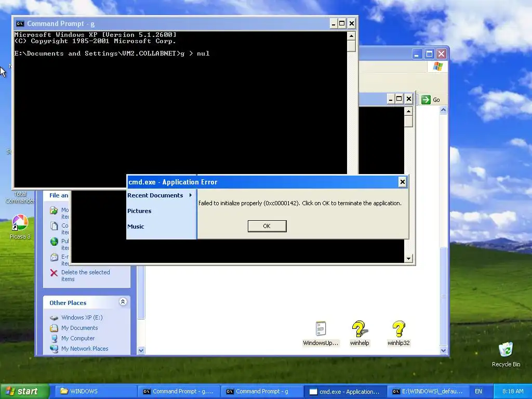Select the winhlp32 help file icon

point(398,333)
